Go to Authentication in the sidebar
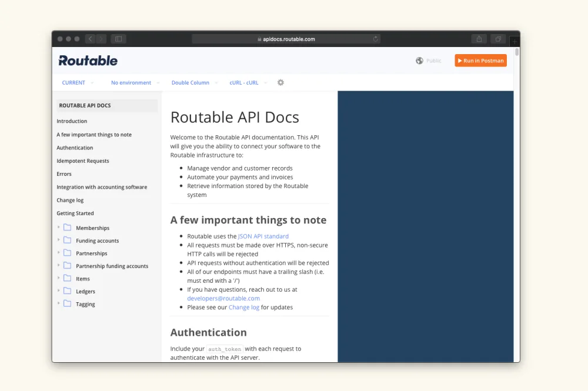 (75, 148)
